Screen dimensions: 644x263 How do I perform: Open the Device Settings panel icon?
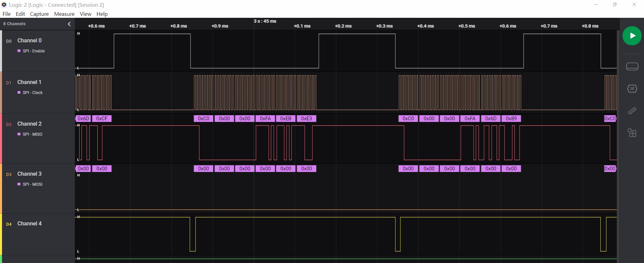pos(632,67)
